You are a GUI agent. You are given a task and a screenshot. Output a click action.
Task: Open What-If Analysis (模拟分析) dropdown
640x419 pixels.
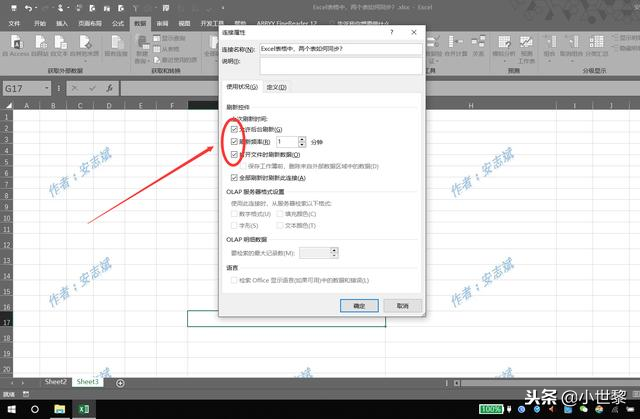pyautogui.click(x=504, y=48)
